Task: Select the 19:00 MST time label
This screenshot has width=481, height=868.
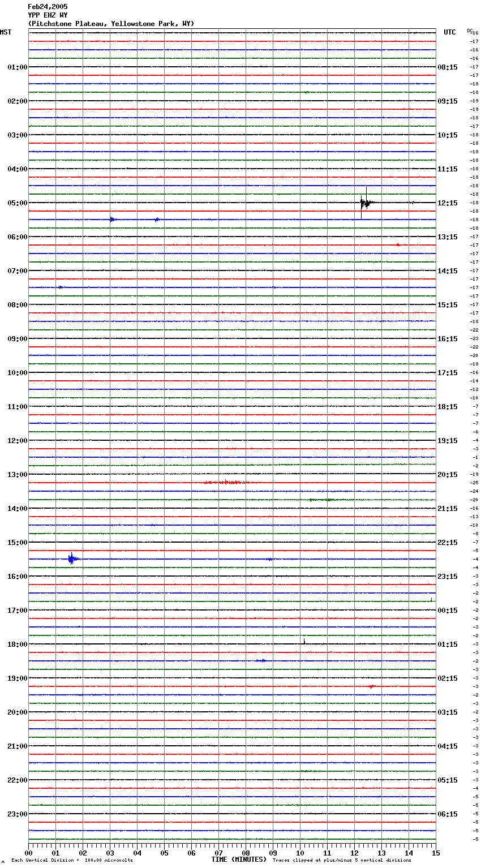Action: pos(18,678)
